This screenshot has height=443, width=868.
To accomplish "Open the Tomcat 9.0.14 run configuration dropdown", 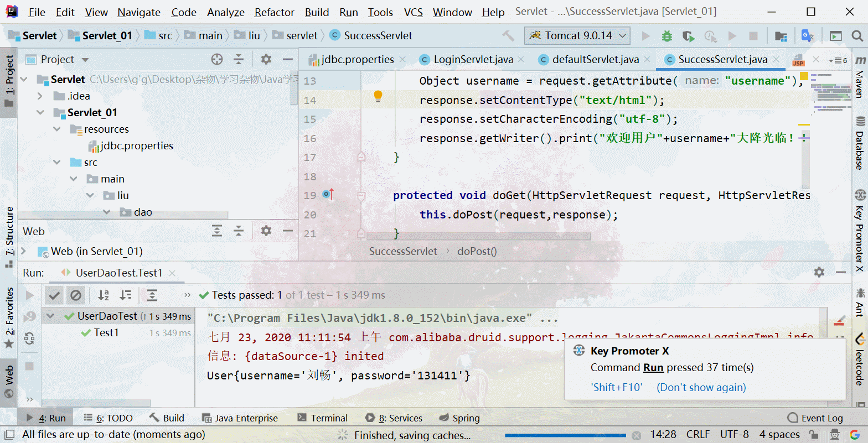I will [577, 36].
